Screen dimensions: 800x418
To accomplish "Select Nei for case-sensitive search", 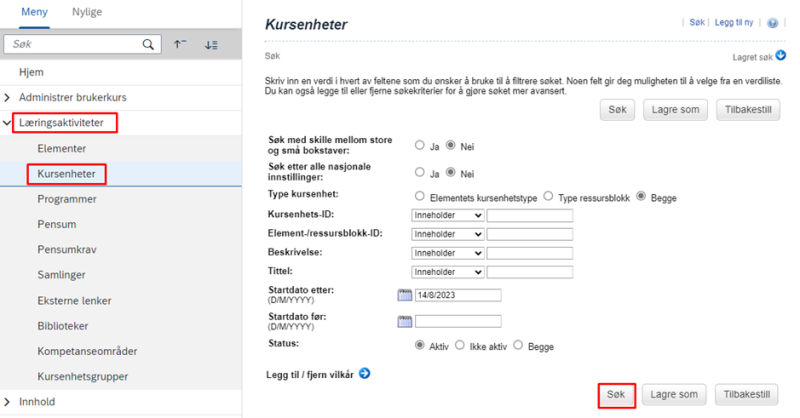I will click(x=451, y=145).
